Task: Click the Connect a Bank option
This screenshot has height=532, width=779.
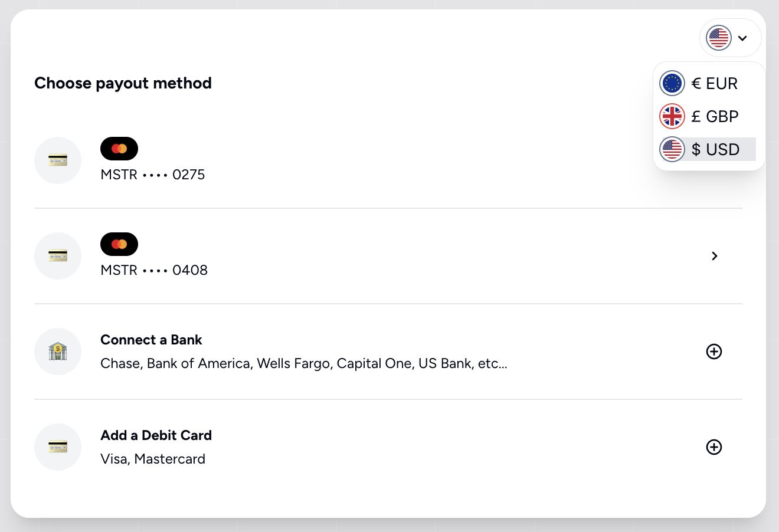Action: 151,340
